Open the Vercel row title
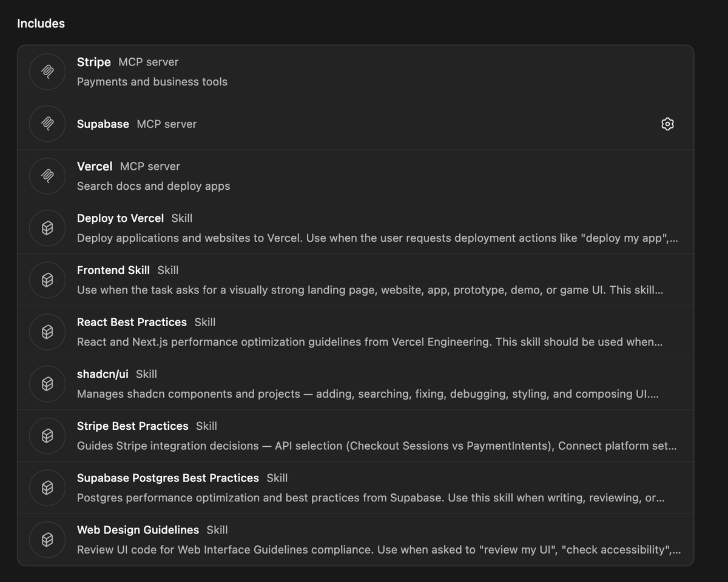This screenshot has width=728, height=582. 95,166
